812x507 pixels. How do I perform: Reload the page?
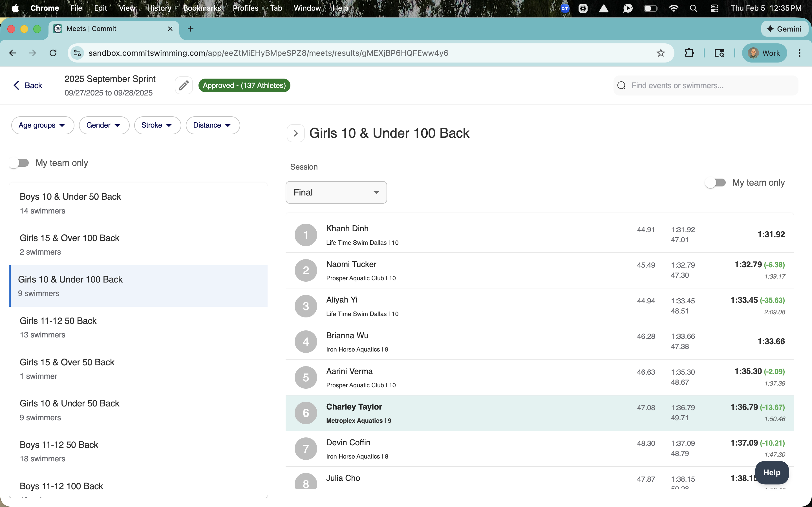[53, 53]
